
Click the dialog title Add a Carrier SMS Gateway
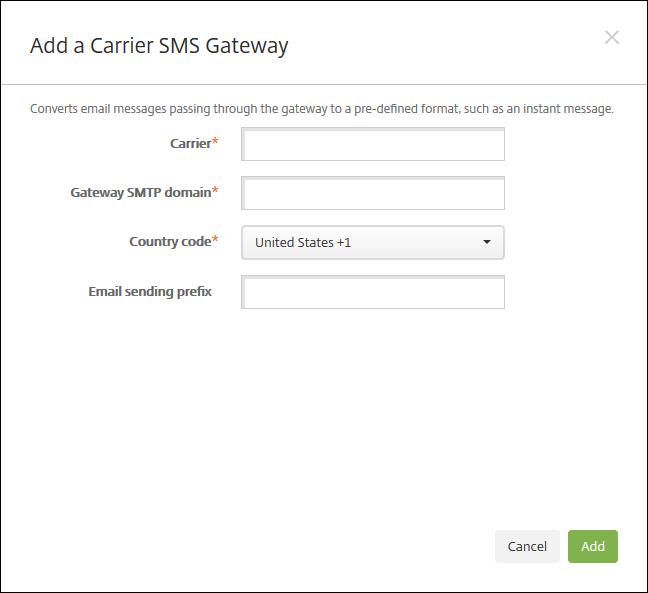tap(159, 45)
